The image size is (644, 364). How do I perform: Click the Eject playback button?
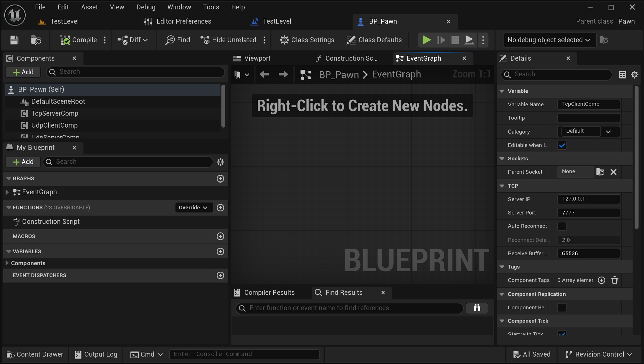pos(469,40)
